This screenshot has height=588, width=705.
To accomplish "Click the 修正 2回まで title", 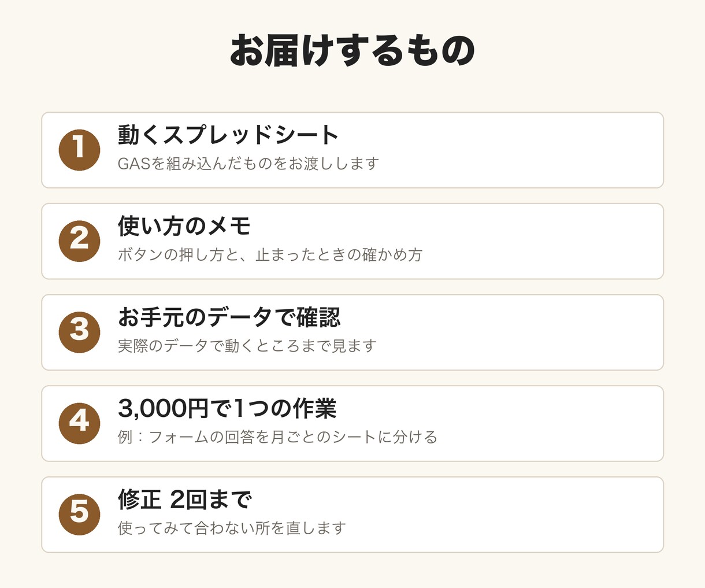I will coord(185,499).
